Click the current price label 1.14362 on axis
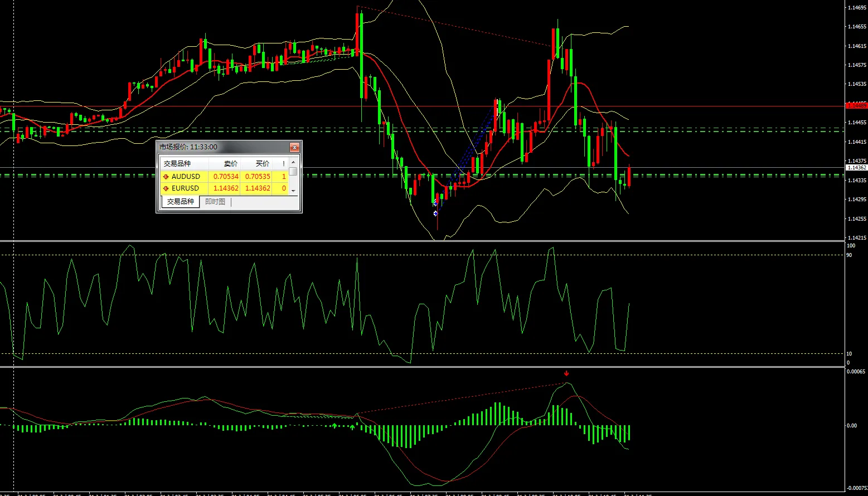 pyautogui.click(x=856, y=167)
